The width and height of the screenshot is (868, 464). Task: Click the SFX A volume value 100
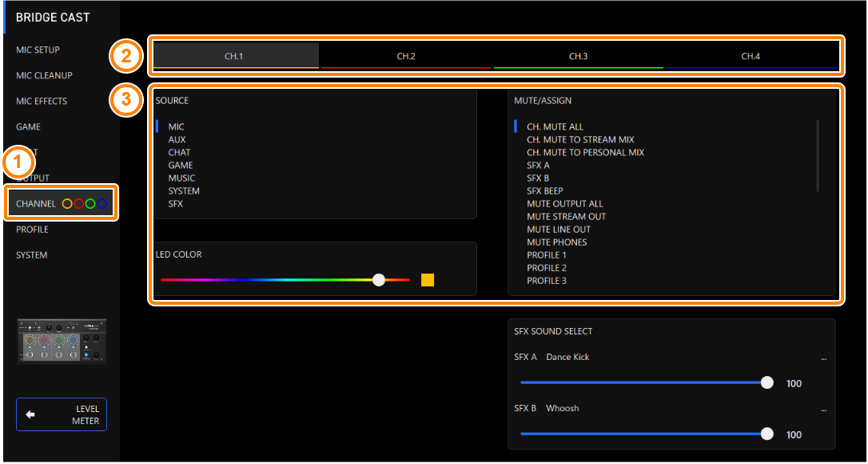[794, 384]
